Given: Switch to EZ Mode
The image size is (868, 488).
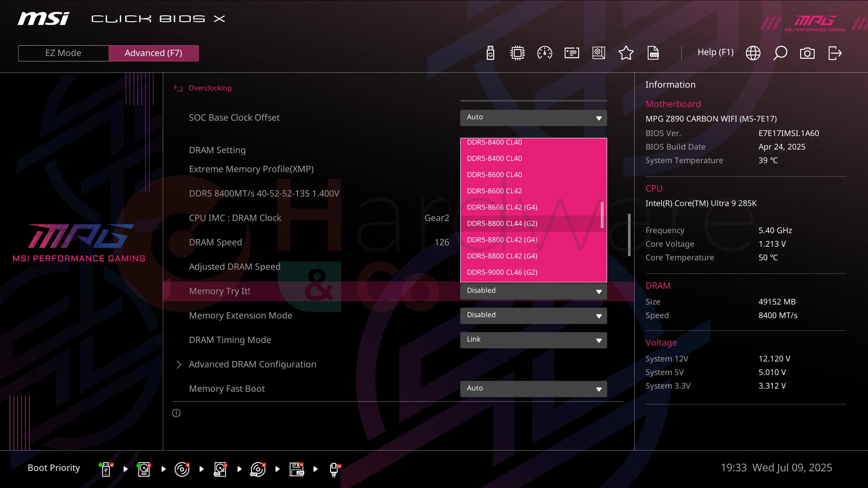Looking at the screenshot, I should [63, 53].
